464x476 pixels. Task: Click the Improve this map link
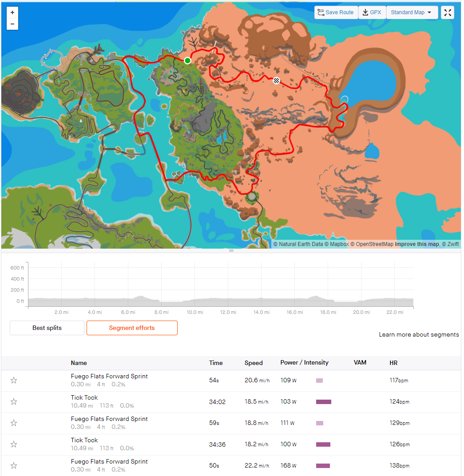tap(417, 244)
